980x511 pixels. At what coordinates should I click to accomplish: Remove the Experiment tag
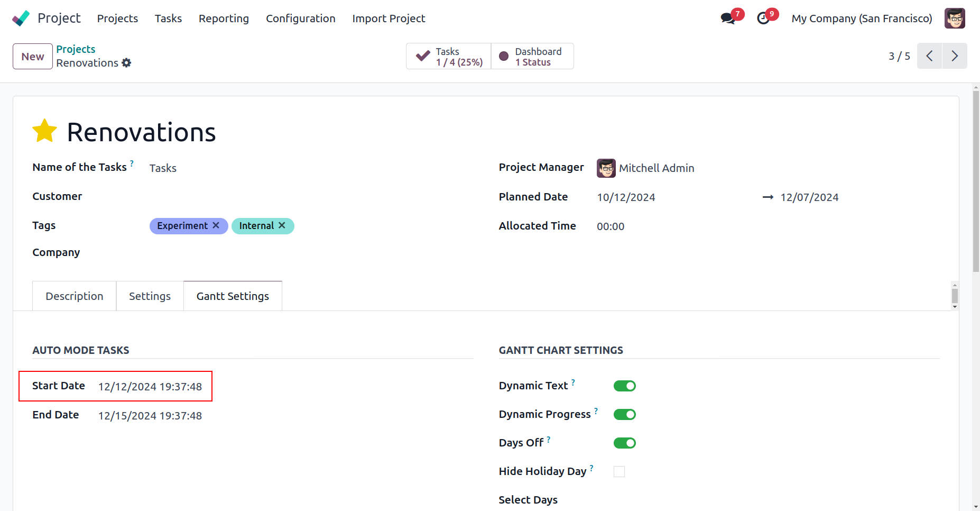pos(216,225)
